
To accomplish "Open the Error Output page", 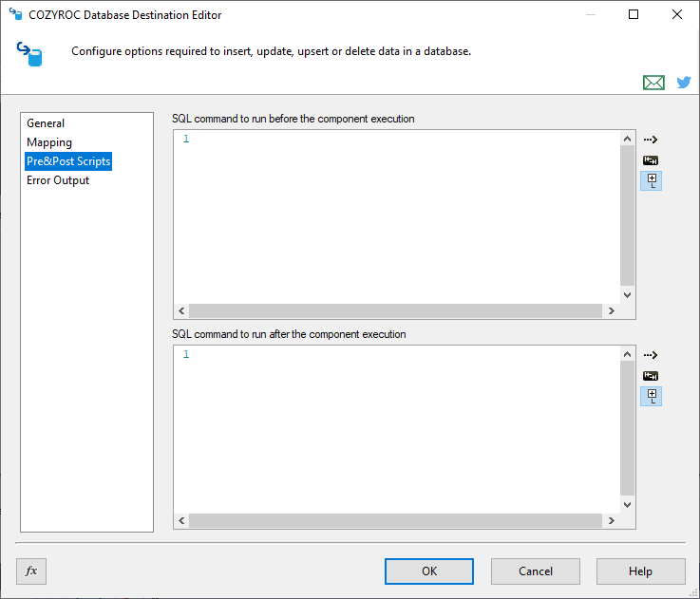I will coord(58,180).
